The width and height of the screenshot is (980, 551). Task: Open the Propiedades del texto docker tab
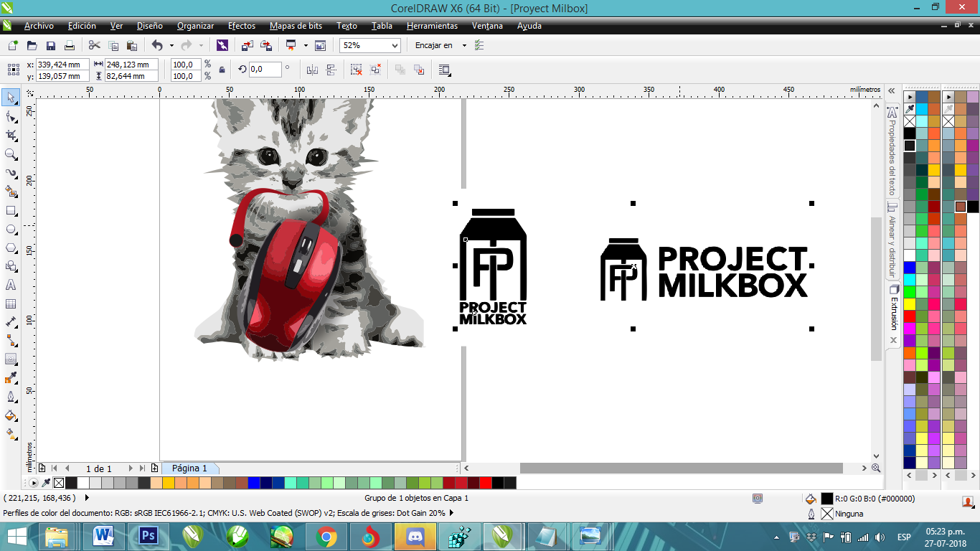coord(892,151)
